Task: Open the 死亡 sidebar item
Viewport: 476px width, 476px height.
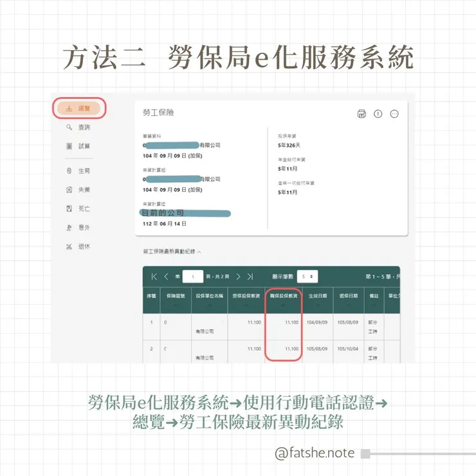Action: [x=78, y=208]
